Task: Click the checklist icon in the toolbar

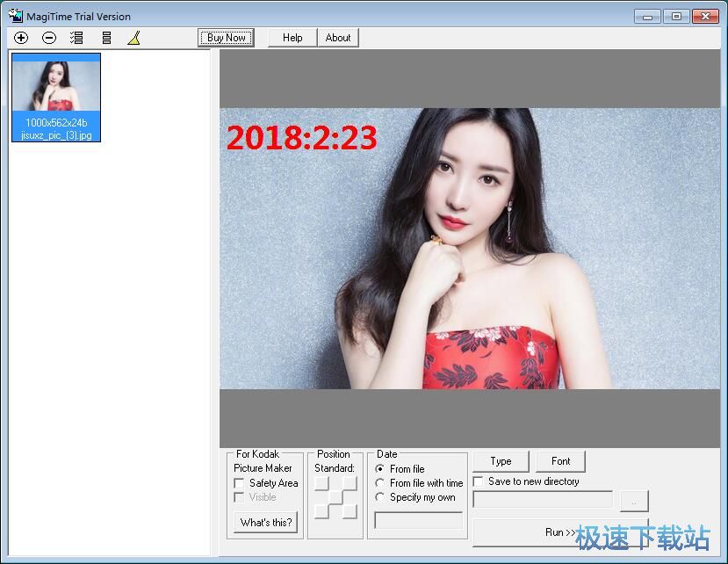Action: (x=77, y=38)
